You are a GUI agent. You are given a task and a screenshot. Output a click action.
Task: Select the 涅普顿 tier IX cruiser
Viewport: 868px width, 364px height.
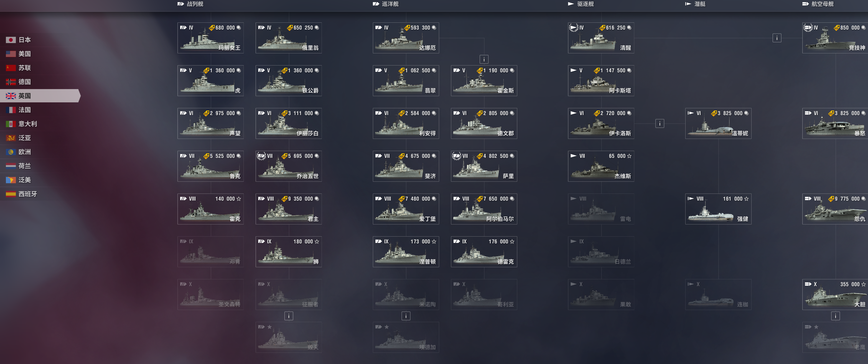pos(406,252)
